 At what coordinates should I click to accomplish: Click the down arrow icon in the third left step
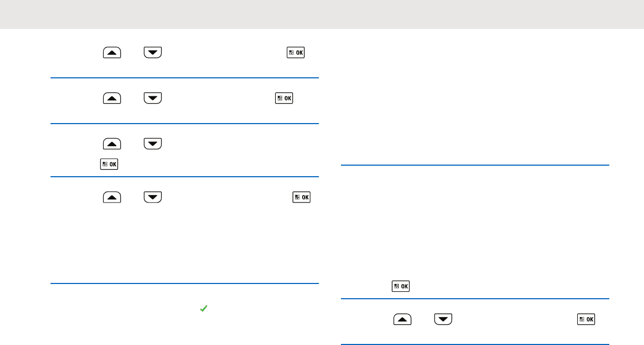[x=153, y=143]
